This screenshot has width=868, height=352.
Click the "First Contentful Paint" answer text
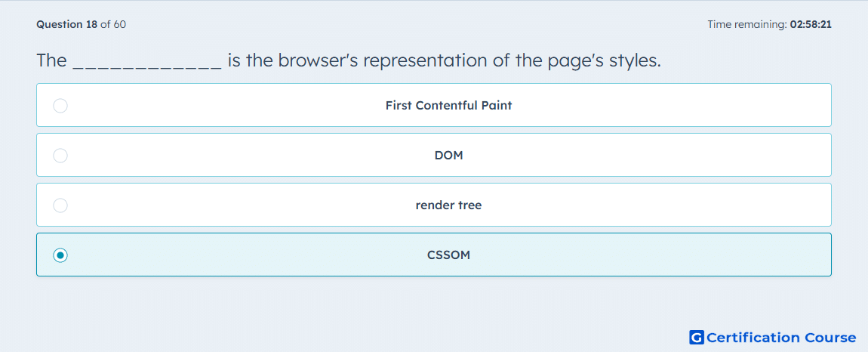pos(448,105)
